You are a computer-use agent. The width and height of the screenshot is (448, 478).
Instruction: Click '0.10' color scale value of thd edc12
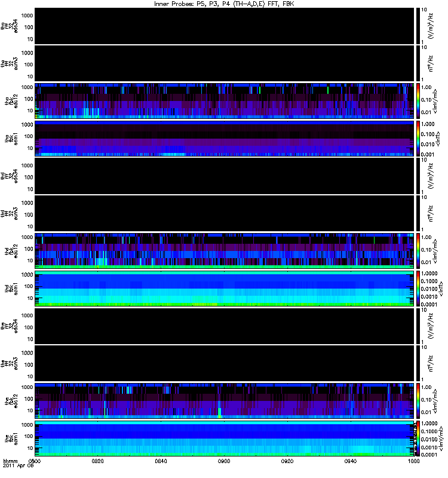[x=426, y=250]
